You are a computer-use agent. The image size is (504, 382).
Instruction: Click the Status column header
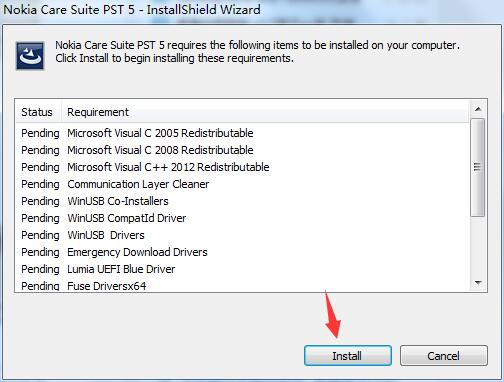(x=38, y=112)
